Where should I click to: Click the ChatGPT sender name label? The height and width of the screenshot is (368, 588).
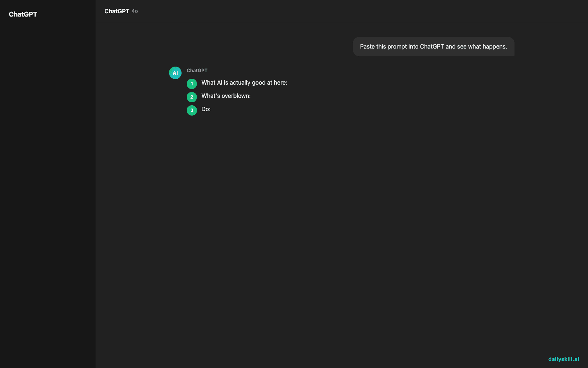pos(197,70)
